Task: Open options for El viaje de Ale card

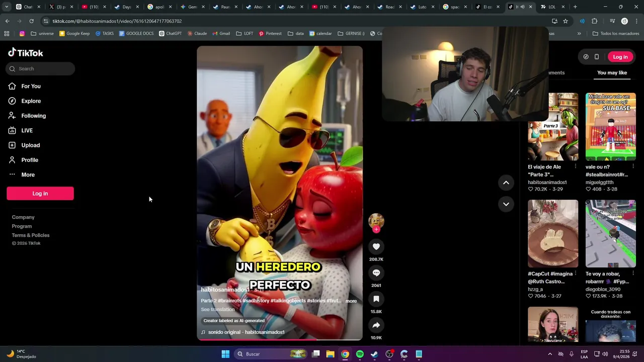Action: click(576, 166)
